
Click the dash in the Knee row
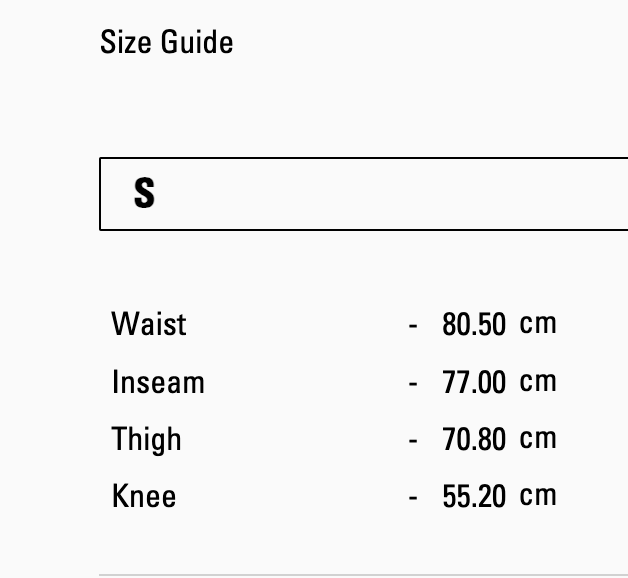click(413, 497)
